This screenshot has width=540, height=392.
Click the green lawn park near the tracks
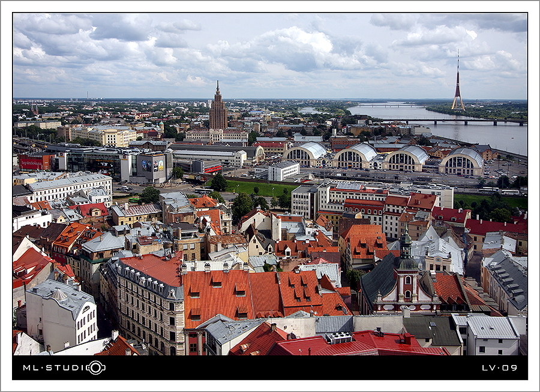(x=262, y=188)
